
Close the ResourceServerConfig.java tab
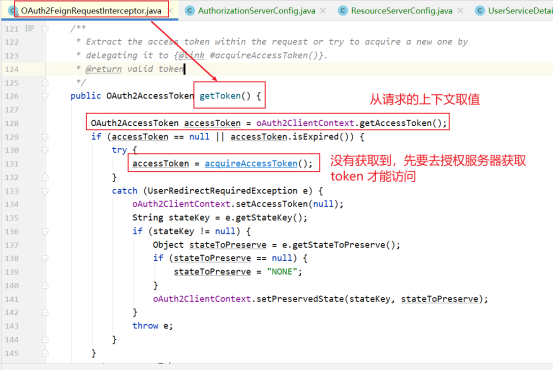460,11
